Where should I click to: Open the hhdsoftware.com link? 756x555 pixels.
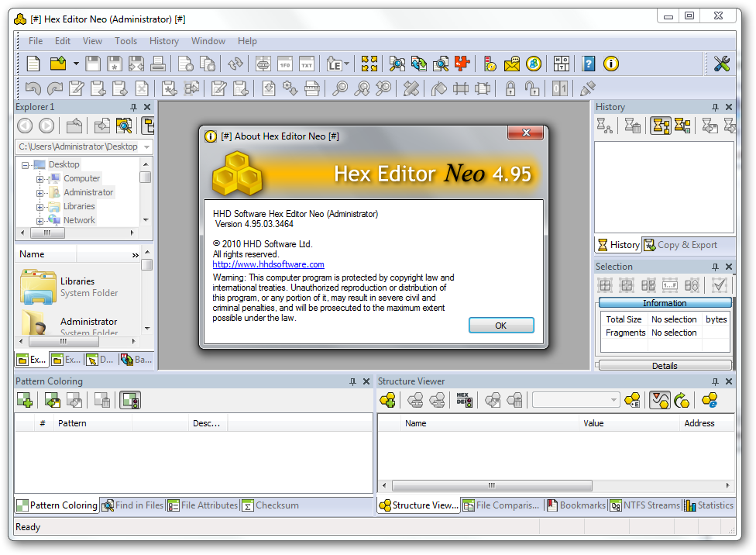[268, 264]
